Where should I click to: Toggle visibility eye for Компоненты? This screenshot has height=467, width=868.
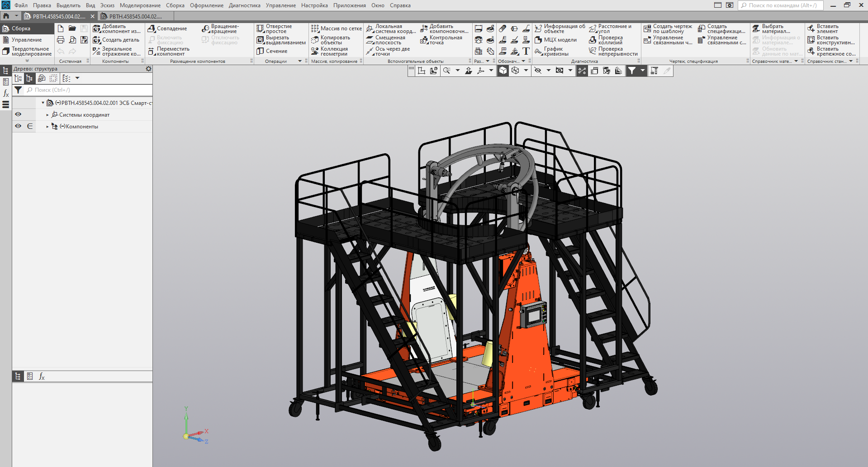[18, 126]
